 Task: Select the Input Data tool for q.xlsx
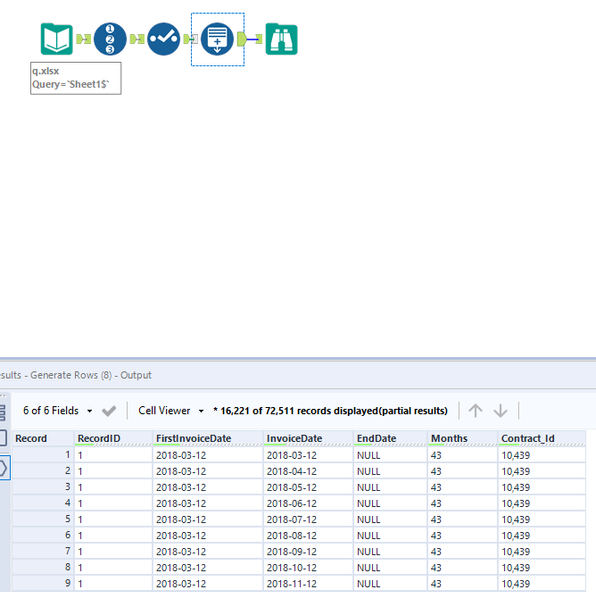click(x=57, y=39)
